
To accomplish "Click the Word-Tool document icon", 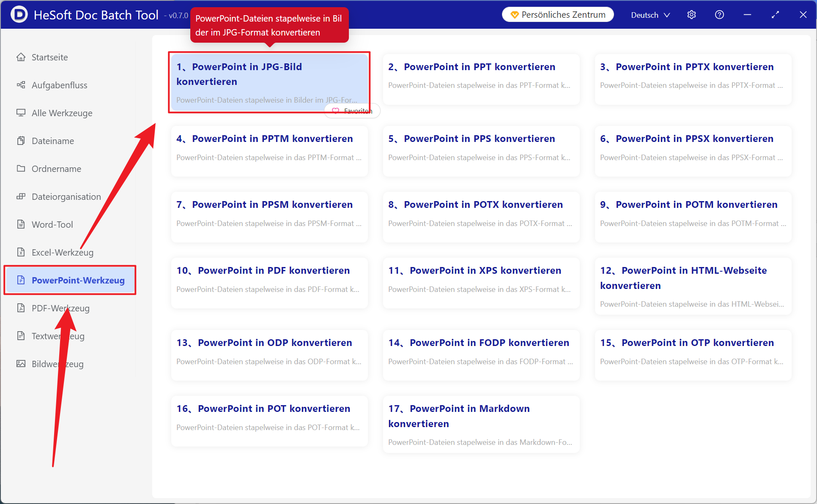I will (x=21, y=224).
